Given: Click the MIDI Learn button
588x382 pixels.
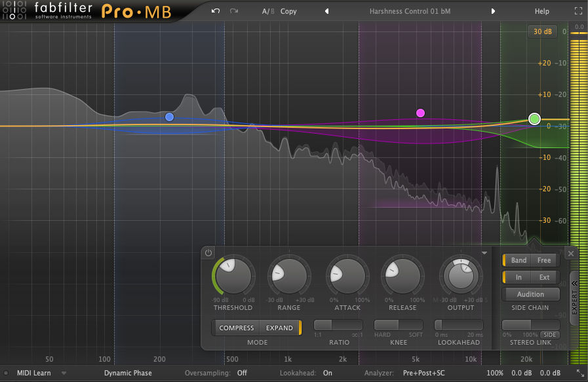Looking at the screenshot, I should 33,373.
